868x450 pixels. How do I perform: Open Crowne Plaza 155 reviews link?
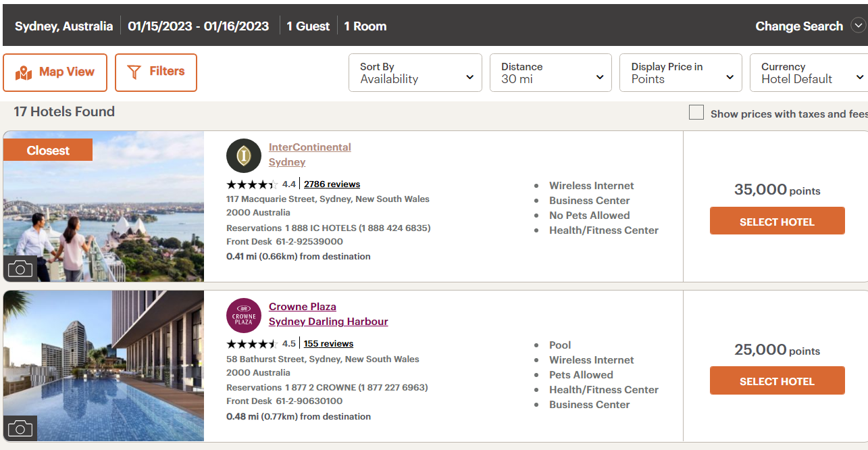click(328, 343)
